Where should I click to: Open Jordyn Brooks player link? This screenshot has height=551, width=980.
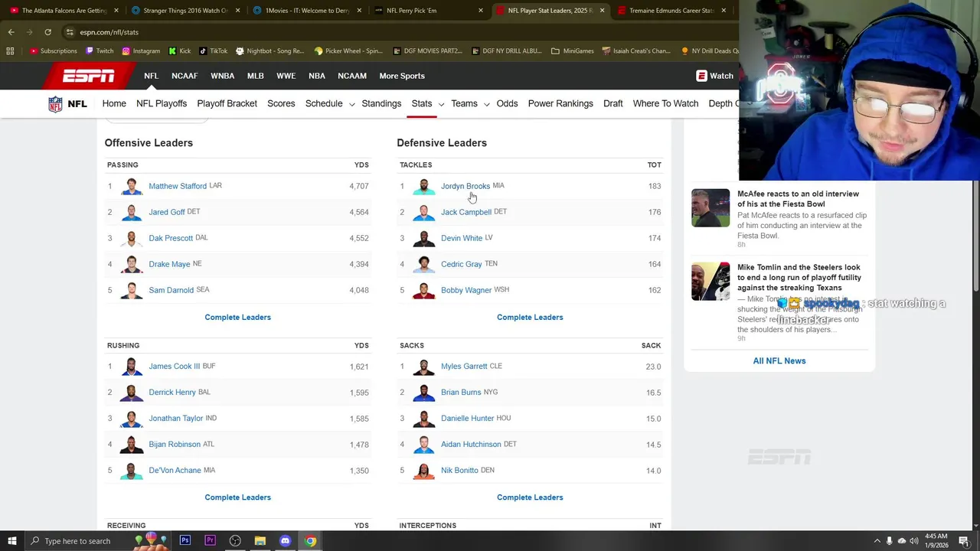(465, 186)
